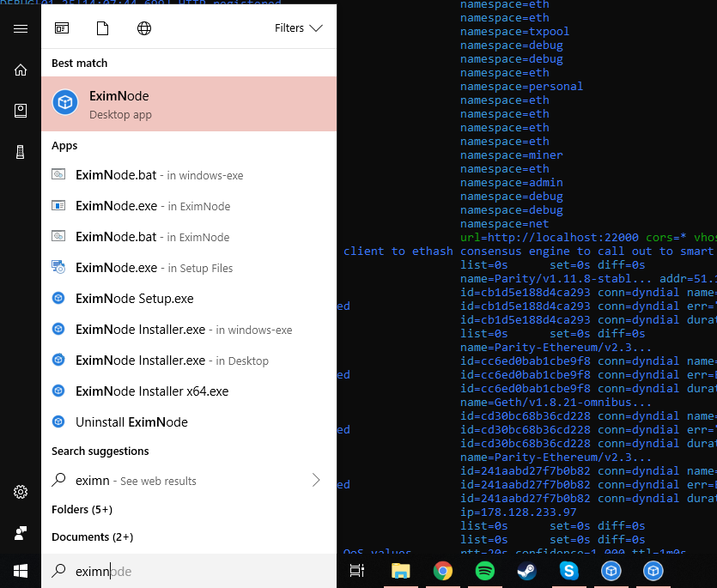The width and height of the screenshot is (717, 588).
Task: Filter results by Documents icon
Action: (x=102, y=28)
